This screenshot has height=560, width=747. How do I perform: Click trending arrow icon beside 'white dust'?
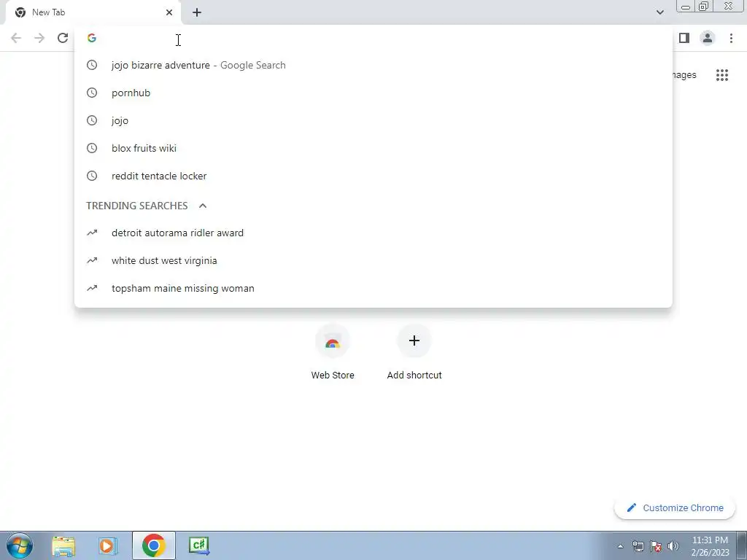pyautogui.click(x=92, y=260)
